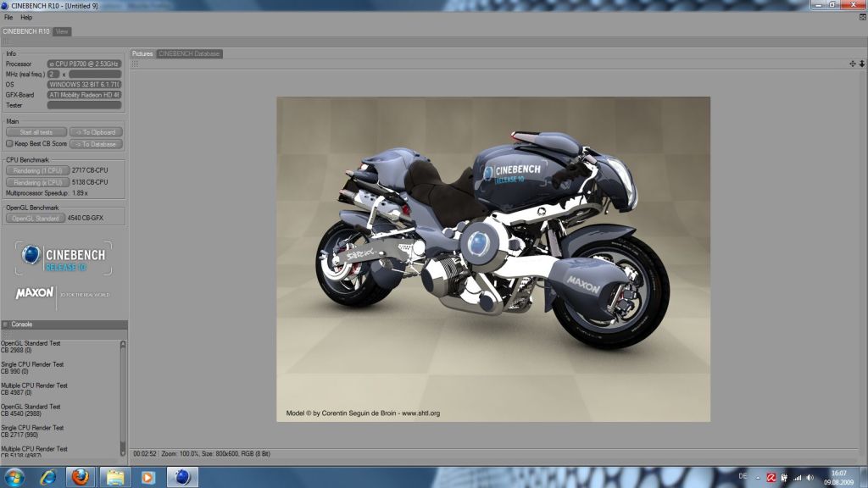Click the console panel grip handle icon
Viewport: 868px width, 488px height.
6,334
